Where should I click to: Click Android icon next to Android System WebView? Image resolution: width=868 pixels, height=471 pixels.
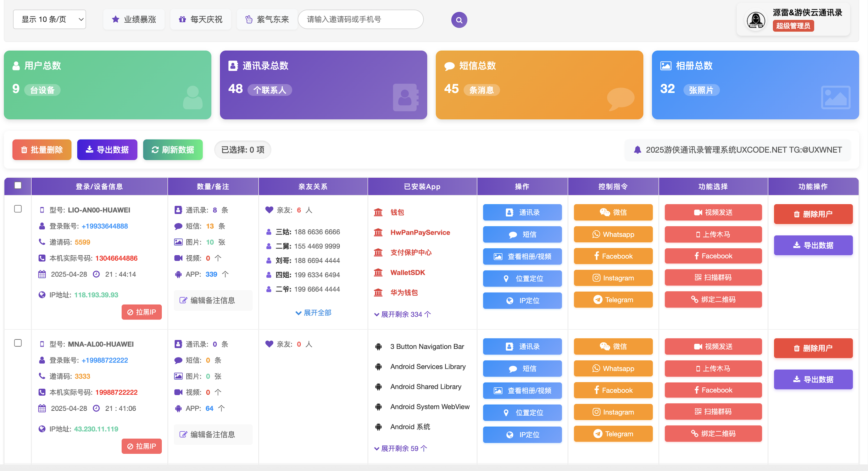(x=378, y=407)
